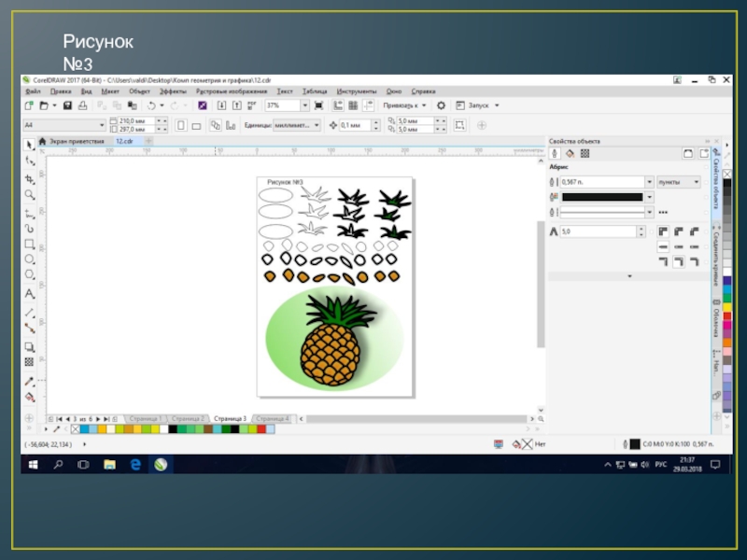Select the round corners option
Image resolution: width=747 pixels, height=560 pixels.
[x=679, y=231]
